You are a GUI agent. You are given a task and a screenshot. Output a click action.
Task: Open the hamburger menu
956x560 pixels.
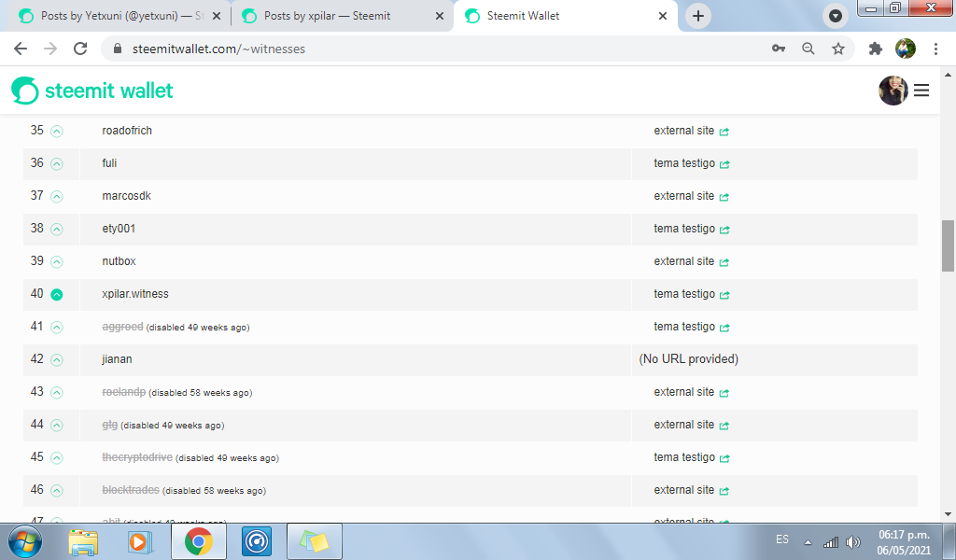921,91
